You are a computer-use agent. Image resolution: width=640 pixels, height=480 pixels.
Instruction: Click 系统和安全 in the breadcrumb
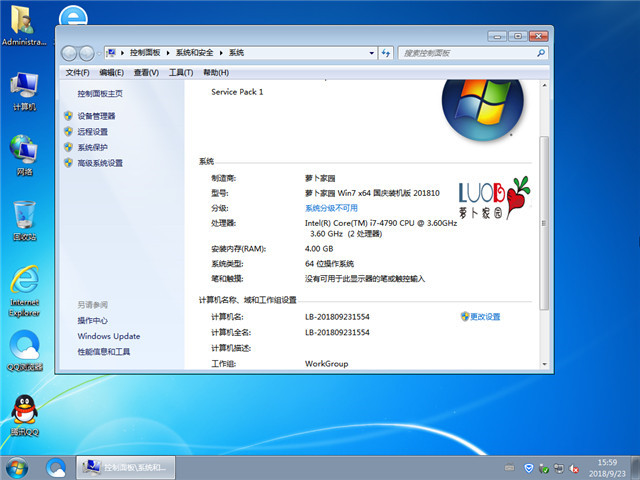tap(194, 53)
